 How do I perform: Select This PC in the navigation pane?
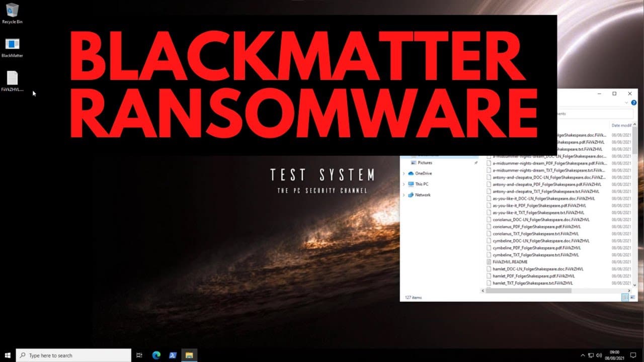click(x=418, y=184)
